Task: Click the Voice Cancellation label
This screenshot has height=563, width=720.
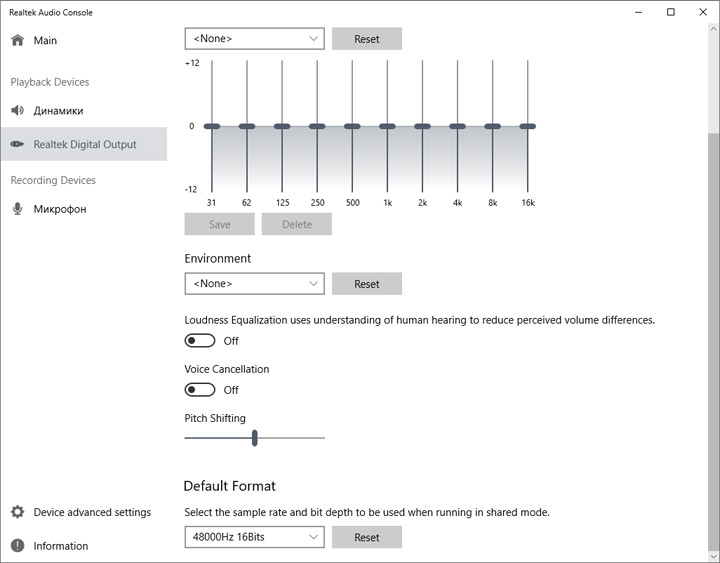Action: click(x=227, y=369)
